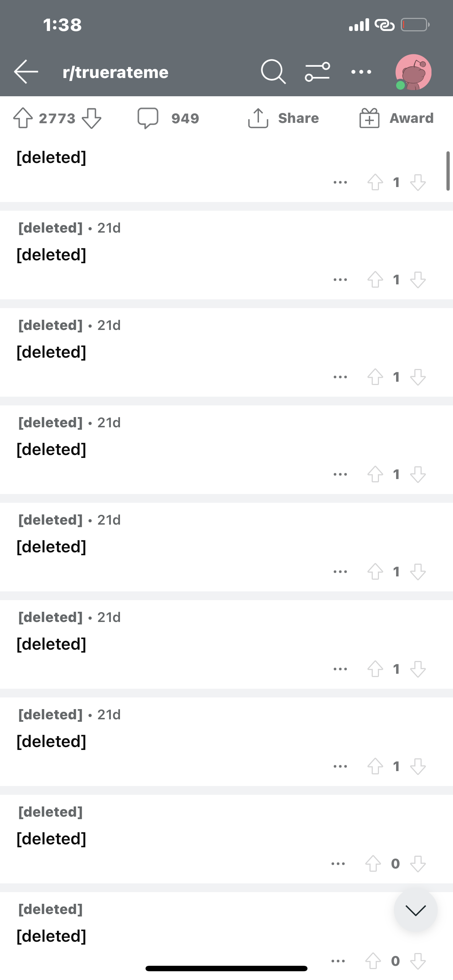Viewport: 453px width, 980px height.
Task: Open the Snoo avatar profile picture
Action: coord(413,72)
